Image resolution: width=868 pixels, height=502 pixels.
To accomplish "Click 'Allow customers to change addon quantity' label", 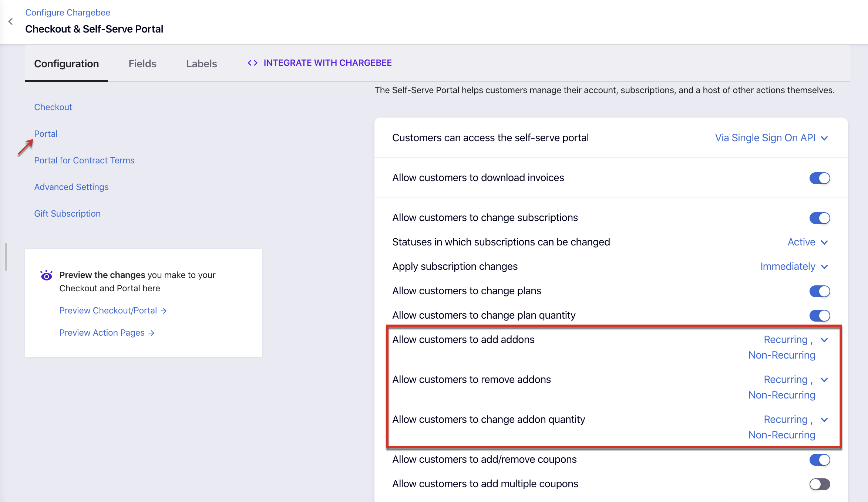I will click(x=488, y=420).
